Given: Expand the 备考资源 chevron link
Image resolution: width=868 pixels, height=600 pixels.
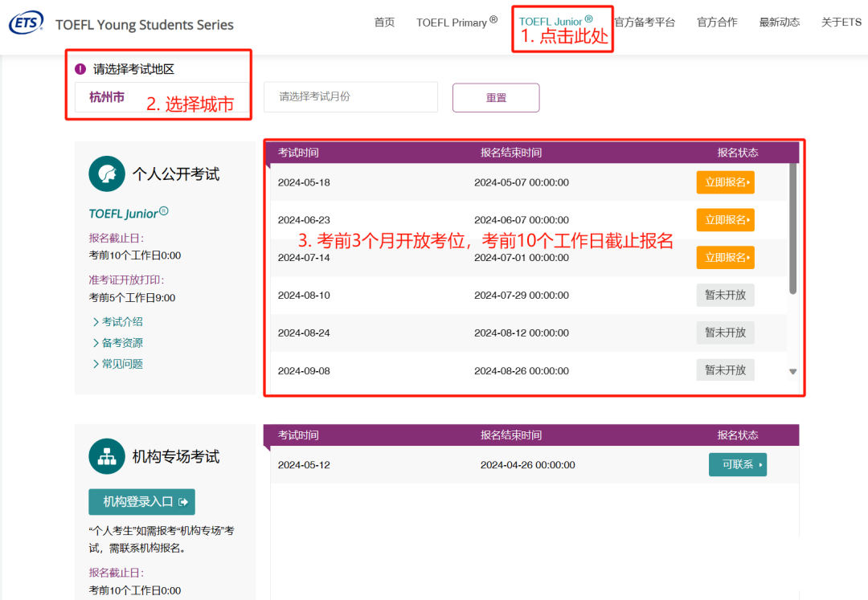Looking at the screenshot, I should pos(117,343).
